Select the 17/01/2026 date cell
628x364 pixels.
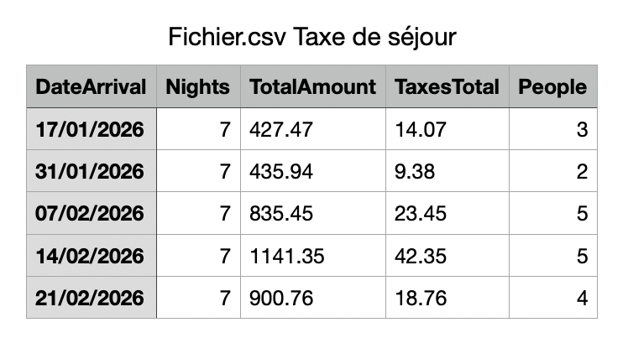[91, 129]
